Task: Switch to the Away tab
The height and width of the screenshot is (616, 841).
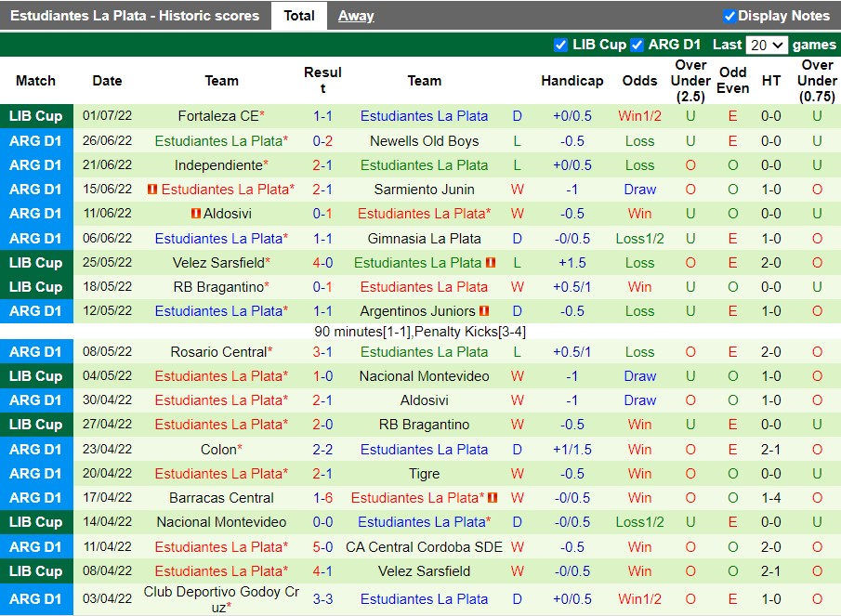Action: click(x=356, y=16)
